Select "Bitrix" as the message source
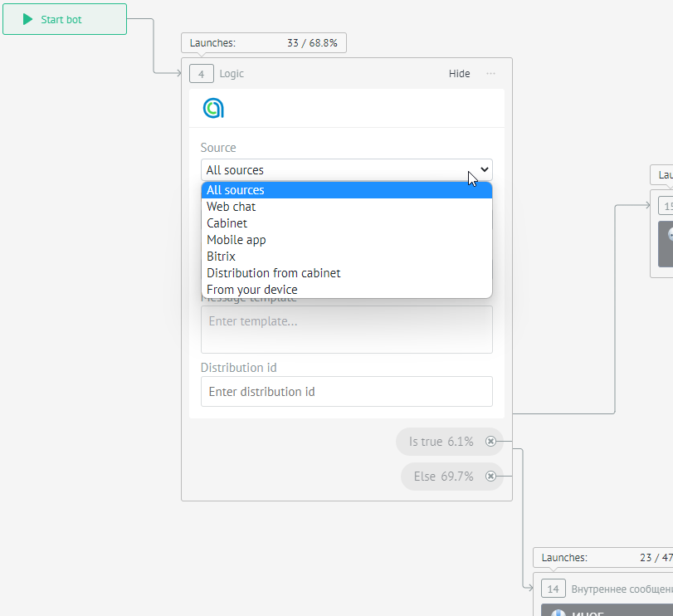673x616 pixels. [220, 256]
